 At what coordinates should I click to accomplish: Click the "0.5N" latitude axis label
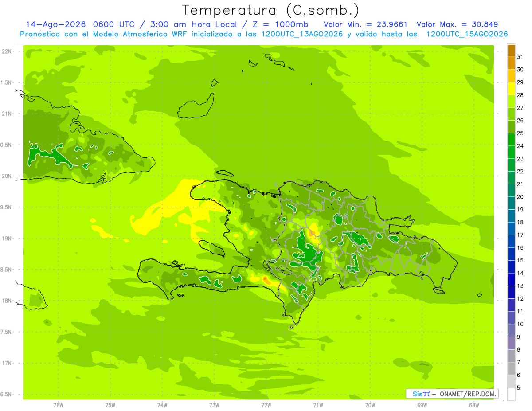(7, 145)
